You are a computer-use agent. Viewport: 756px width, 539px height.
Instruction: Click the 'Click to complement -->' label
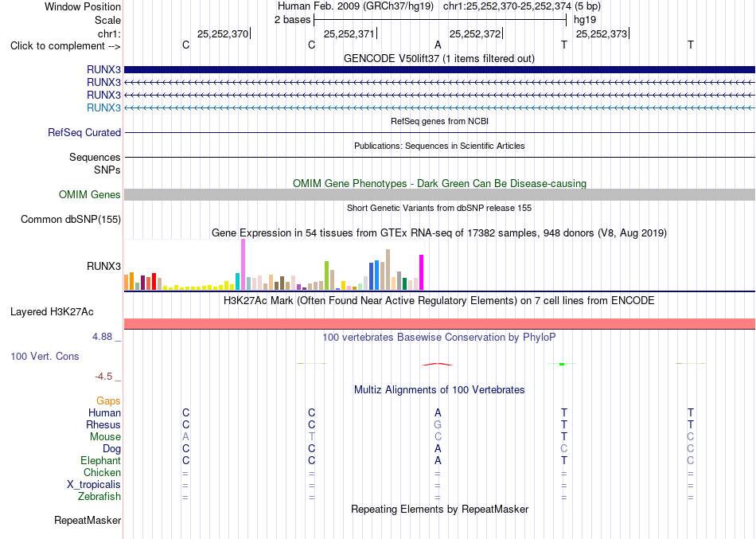click(x=65, y=46)
